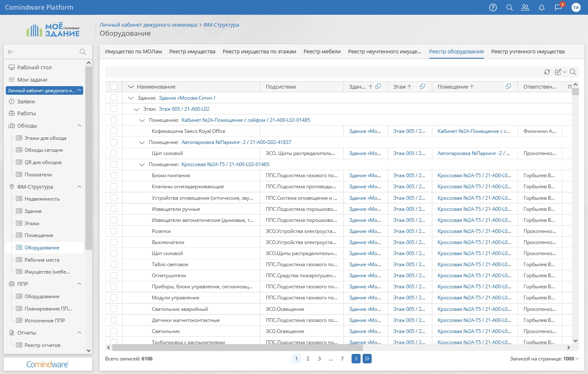Open breadcrumb Личный кабинет дежурного инженера
The width and height of the screenshot is (588, 374).
click(148, 25)
